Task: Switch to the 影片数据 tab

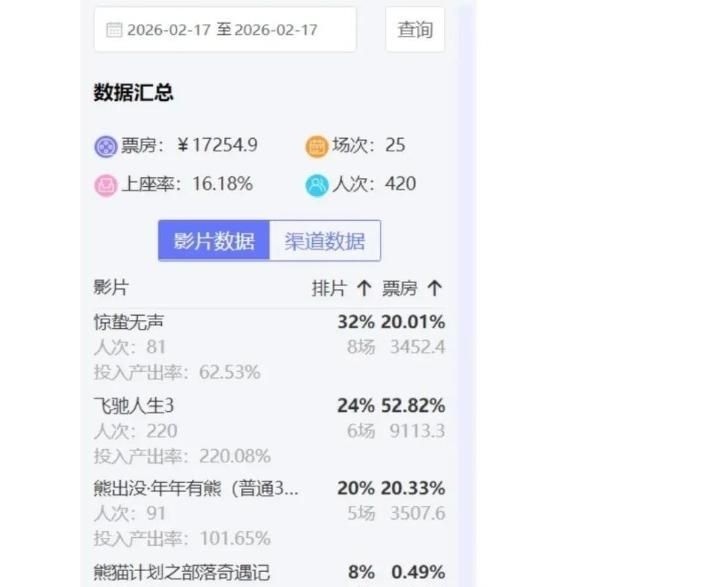Action: pos(214,241)
